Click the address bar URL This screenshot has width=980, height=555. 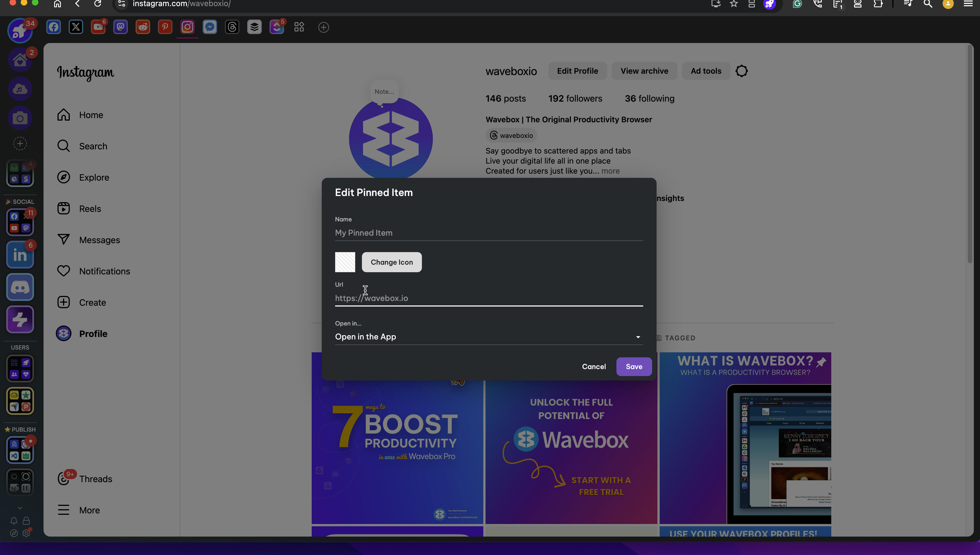click(x=182, y=4)
